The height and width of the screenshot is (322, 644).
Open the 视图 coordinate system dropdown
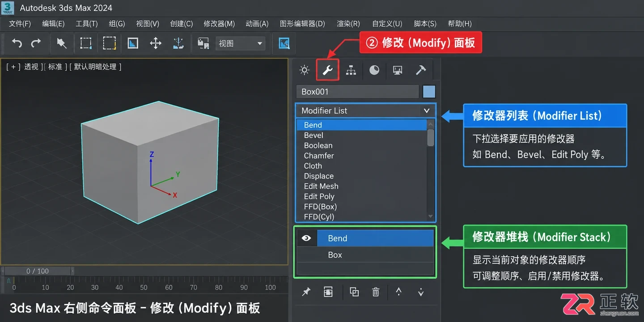240,43
